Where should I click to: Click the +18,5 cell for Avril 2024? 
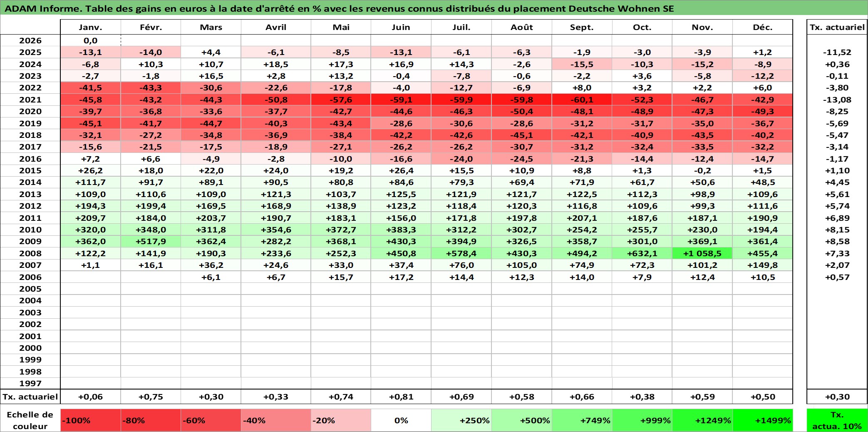point(276,64)
